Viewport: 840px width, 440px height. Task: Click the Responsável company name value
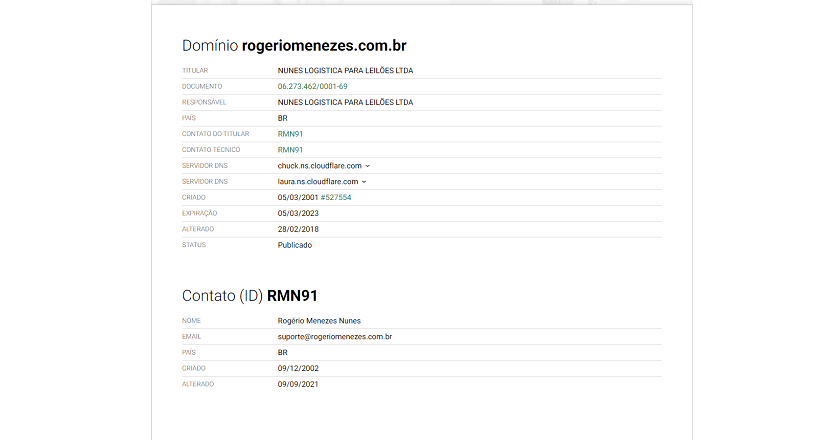(345, 102)
